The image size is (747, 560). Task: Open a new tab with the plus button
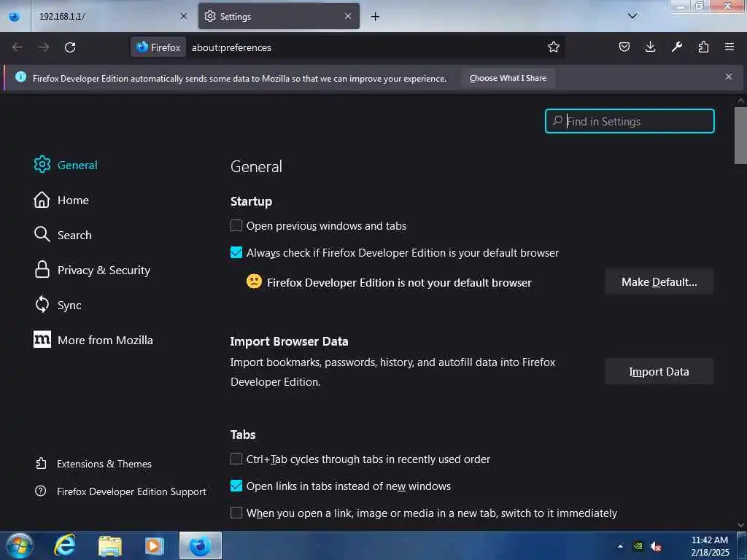376,17
